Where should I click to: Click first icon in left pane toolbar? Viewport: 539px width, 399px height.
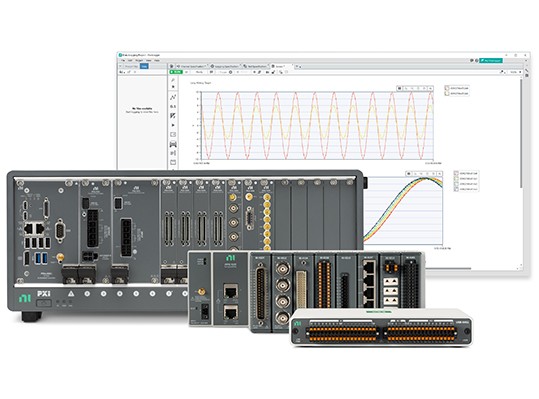(x=122, y=72)
